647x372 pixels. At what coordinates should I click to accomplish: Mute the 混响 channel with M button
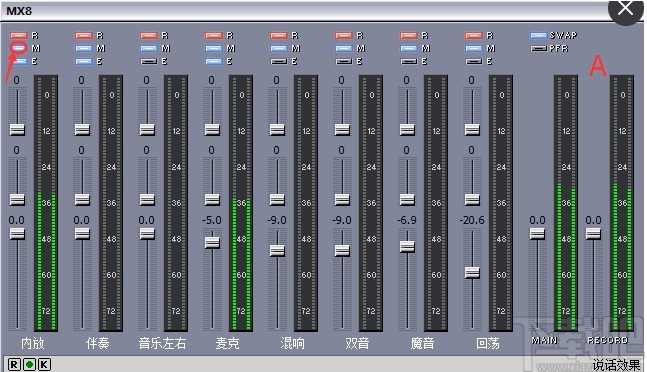coord(279,48)
